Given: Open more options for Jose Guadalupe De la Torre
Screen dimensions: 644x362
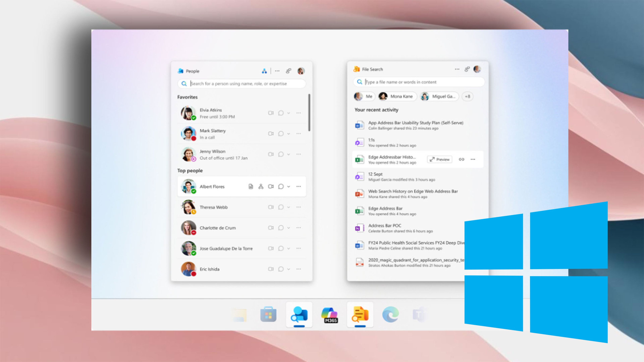Looking at the screenshot, I should pyautogui.click(x=299, y=248).
